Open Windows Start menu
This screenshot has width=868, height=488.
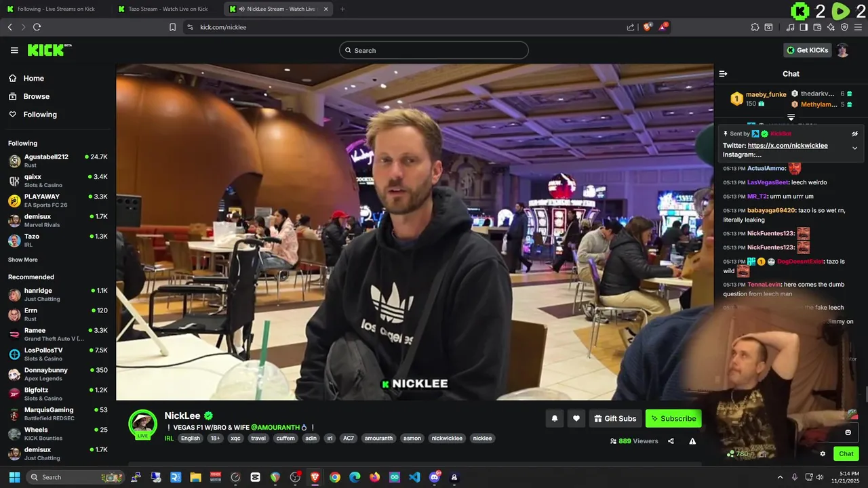(x=13, y=477)
